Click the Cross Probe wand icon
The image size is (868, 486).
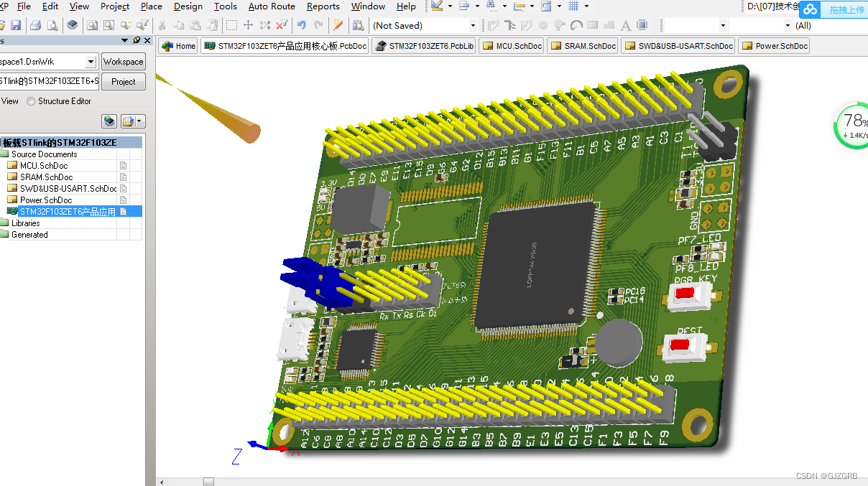pos(336,24)
